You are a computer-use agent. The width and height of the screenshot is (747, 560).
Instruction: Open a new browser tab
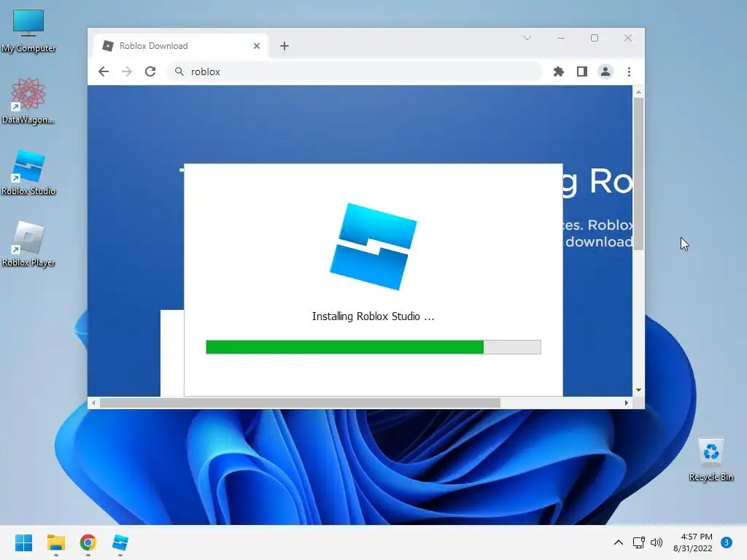click(x=285, y=46)
